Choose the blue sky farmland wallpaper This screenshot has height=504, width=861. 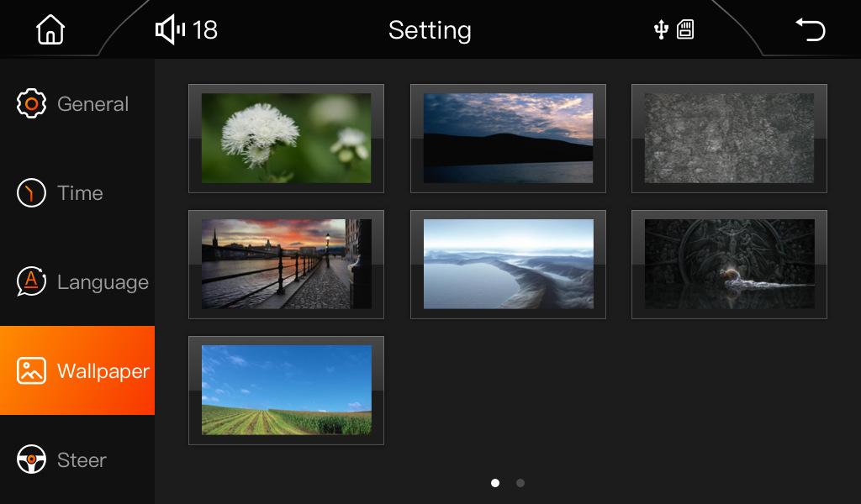[x=286, y=391]
